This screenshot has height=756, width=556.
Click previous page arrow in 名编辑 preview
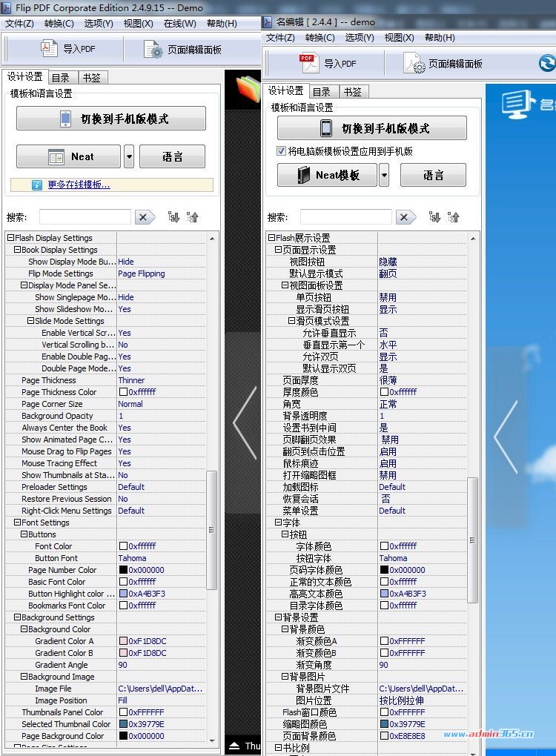[x=506, y=437]
